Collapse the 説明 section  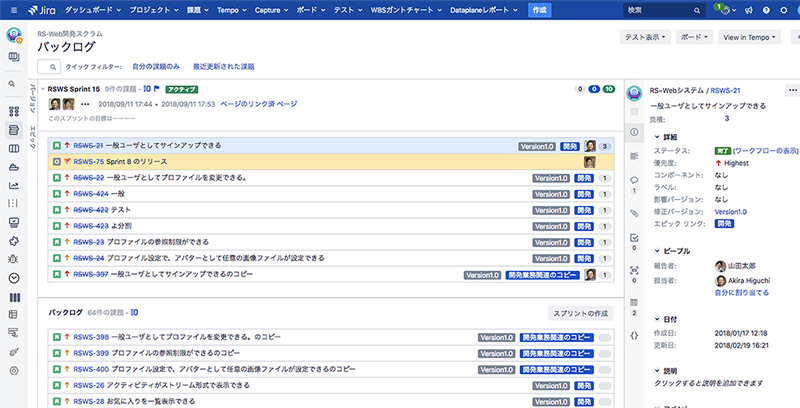[x=657, y=371]
